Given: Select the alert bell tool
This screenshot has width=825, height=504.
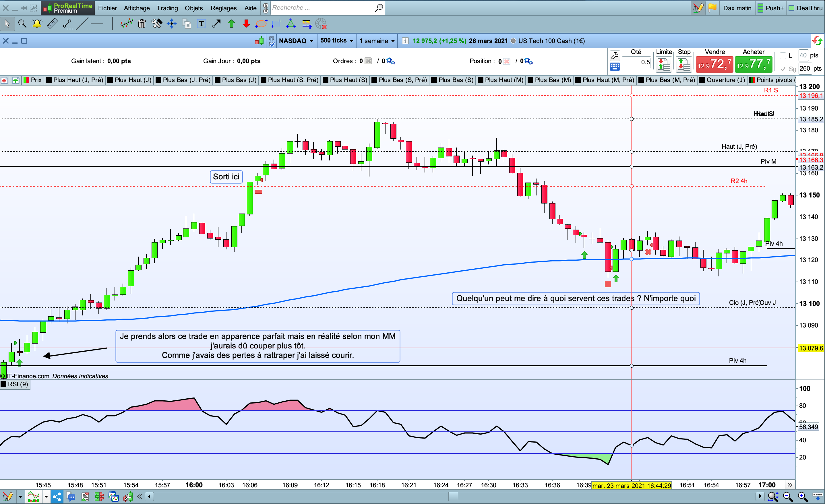Looking at the screenshot, I should [36, 24].
